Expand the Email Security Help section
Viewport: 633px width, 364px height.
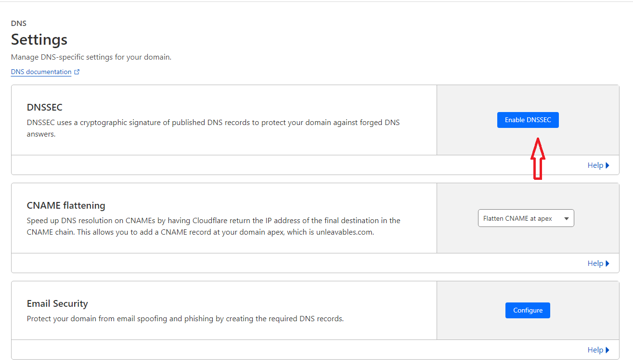(595, 350)
